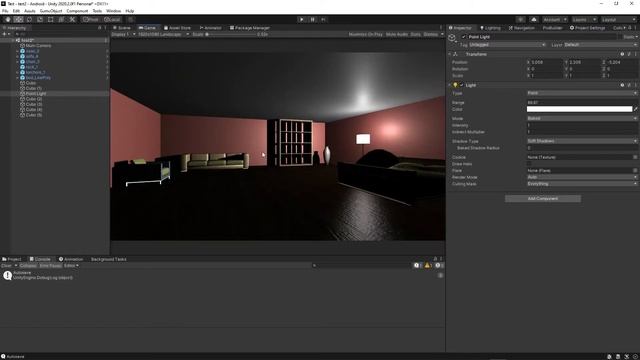Viewport: 640px width, 360px height.
Task: Open the Tag dropdown showing Untagged
Action: (x=507, y=44)
